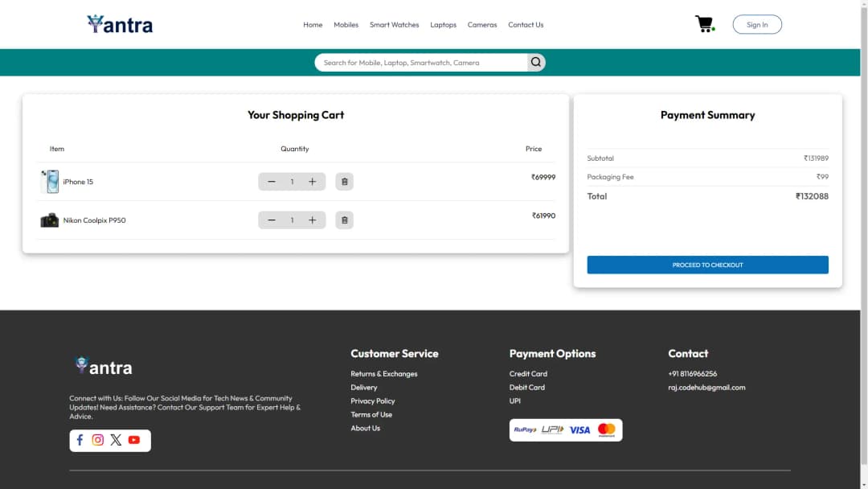Viewport: 868px width, 489px height.
Task: Click the Debit Card payment option
Action: click(x=527, y=388)
